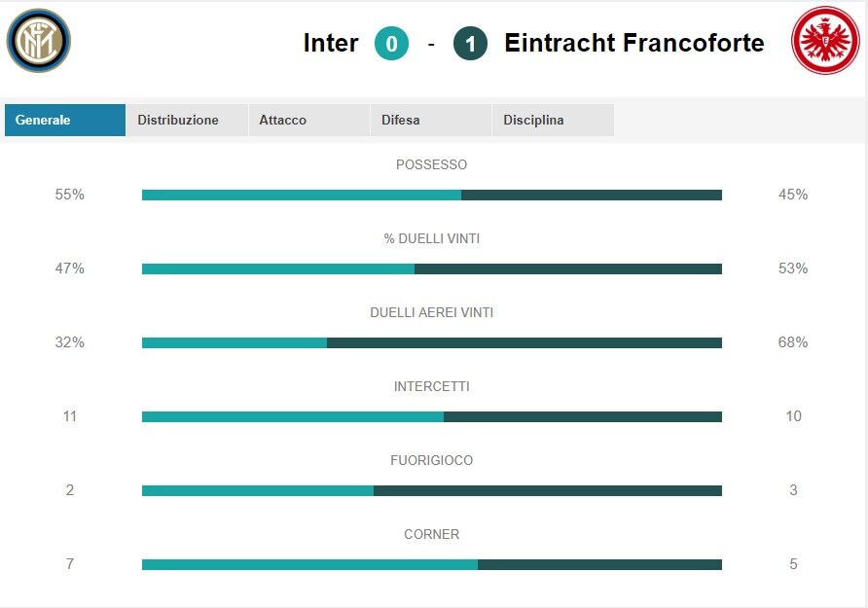
Task: Click the Possesso percentage bar
Action: (432, 195)
